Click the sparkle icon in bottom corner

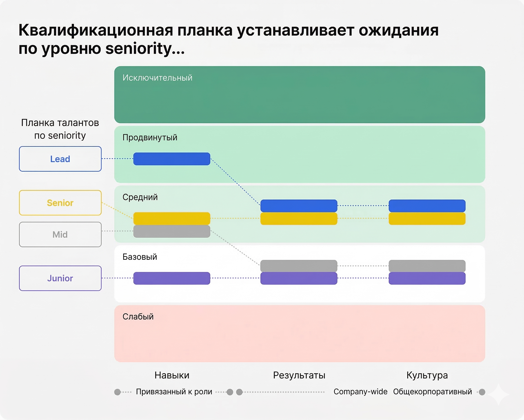pos(498,394)
